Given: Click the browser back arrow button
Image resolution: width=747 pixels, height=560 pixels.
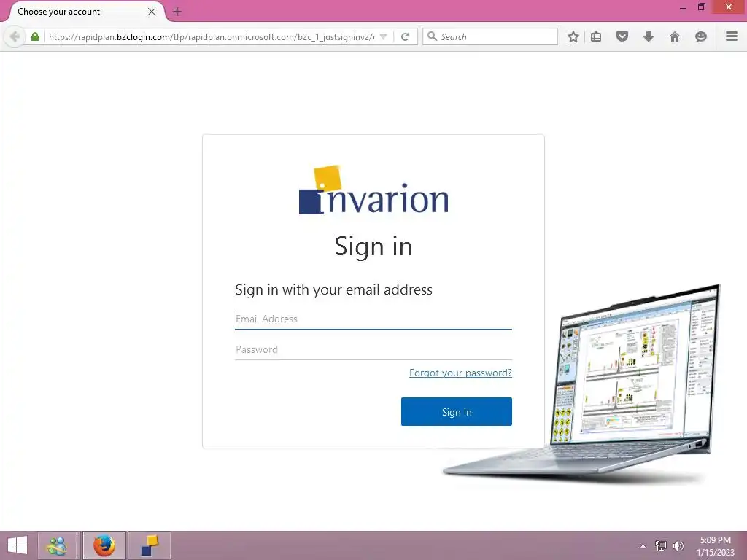Looking at the screenshot, I should click(x=15, y=36).
